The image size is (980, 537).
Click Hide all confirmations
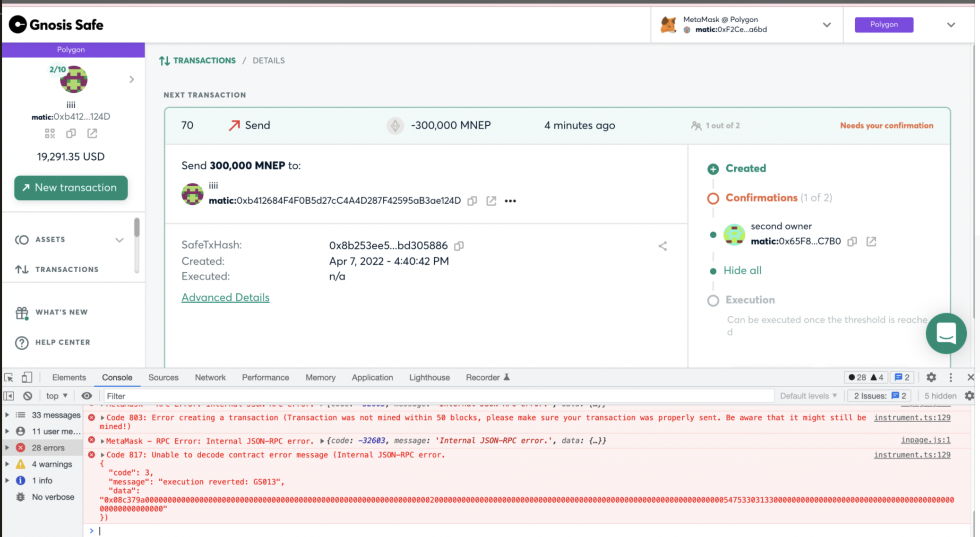point(742,270)
